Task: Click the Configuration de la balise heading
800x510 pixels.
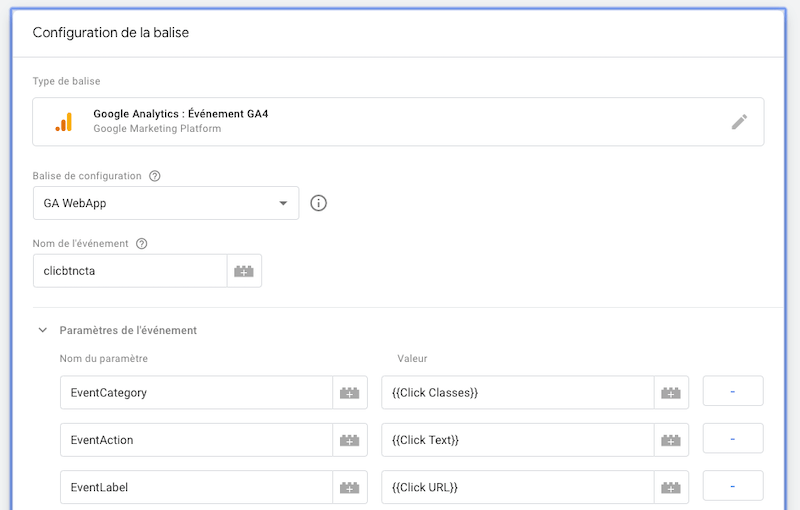Action: click(111, 33)
